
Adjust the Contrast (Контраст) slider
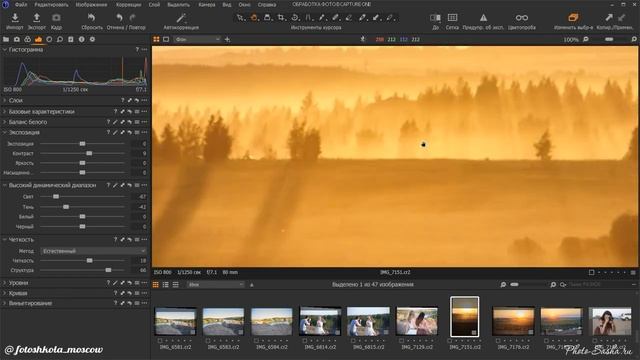(x=89, y=153)
